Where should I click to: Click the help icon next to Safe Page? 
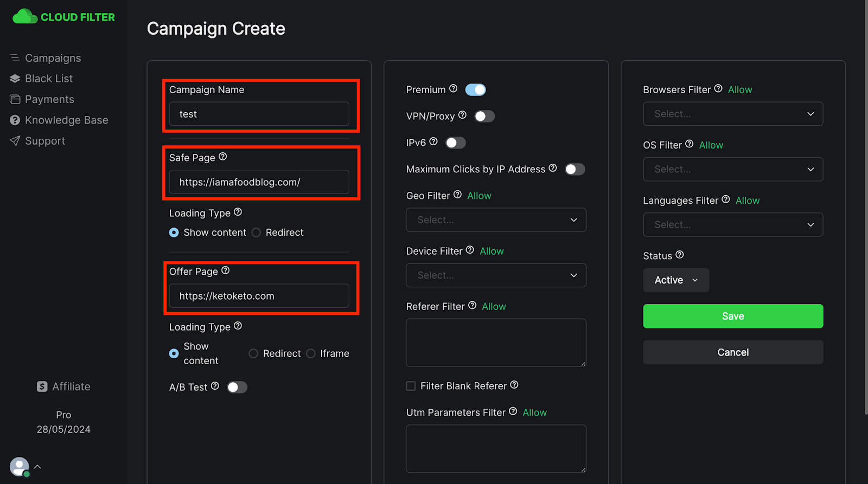point(222,157)
